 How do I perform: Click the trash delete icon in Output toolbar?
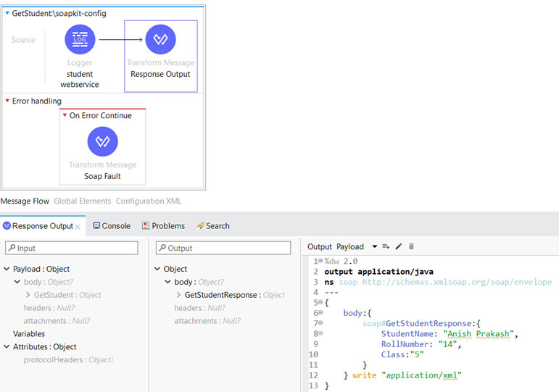coord(411,246)
